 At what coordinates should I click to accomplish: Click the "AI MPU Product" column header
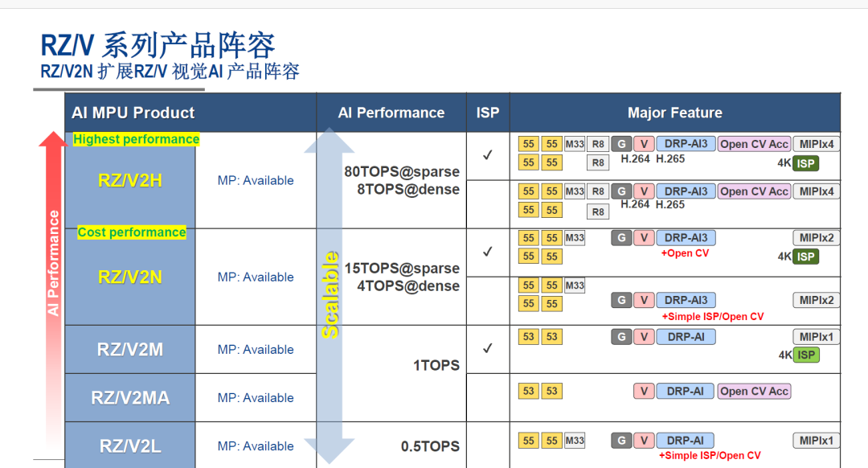pos(133,113)
